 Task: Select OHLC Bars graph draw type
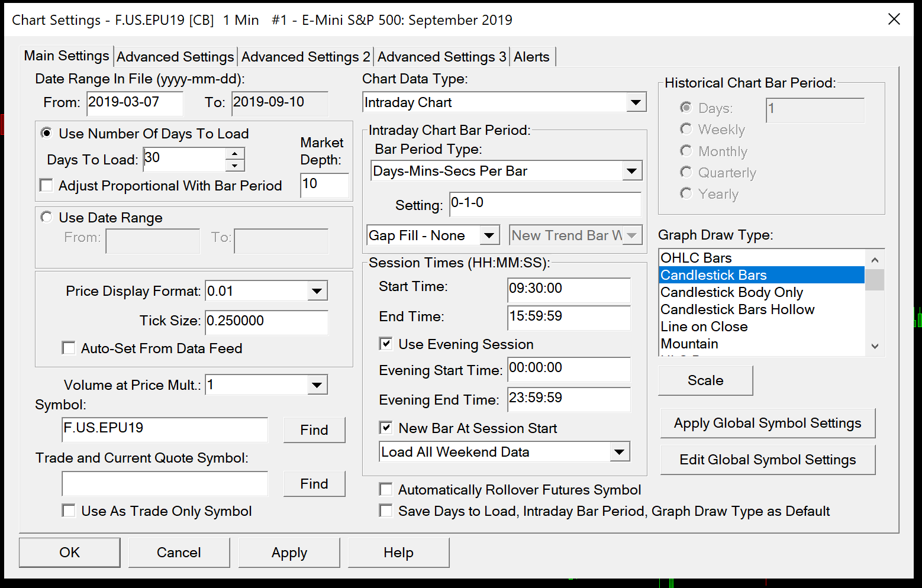[x=762, y=258]
